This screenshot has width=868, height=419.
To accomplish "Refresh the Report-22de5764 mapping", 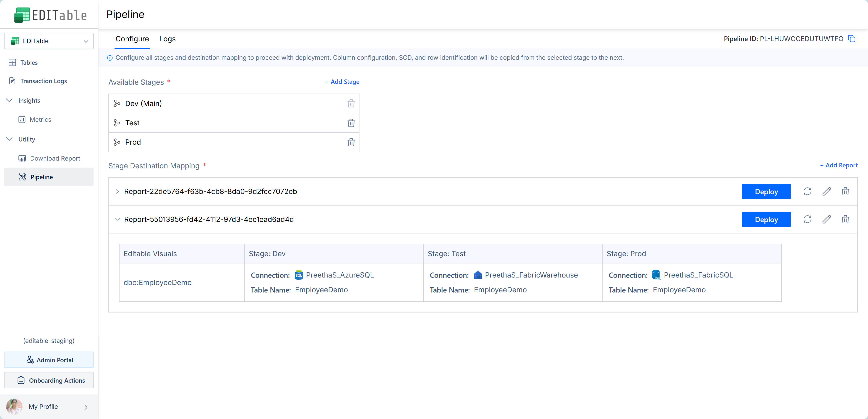I will click(x=807, y=191).
